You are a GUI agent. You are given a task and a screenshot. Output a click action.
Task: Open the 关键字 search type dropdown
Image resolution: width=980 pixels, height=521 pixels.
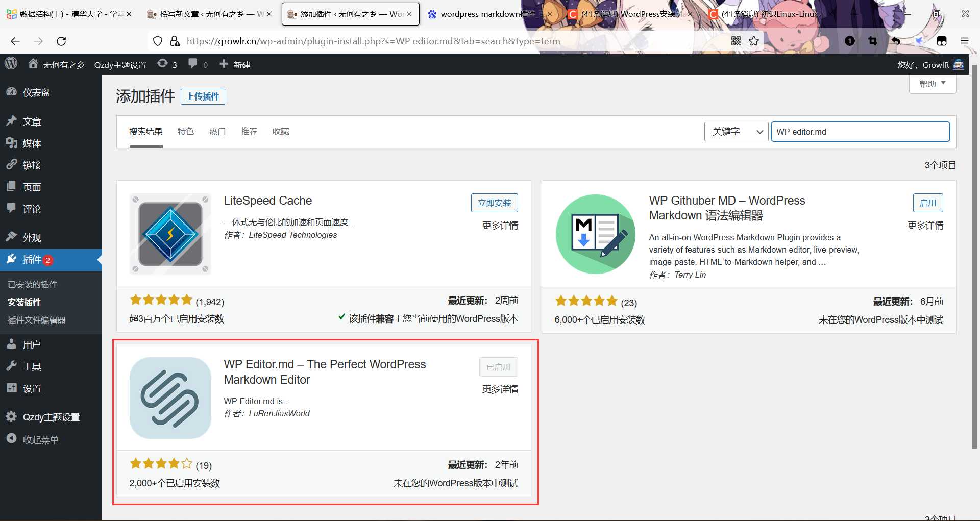pos(736,132)
